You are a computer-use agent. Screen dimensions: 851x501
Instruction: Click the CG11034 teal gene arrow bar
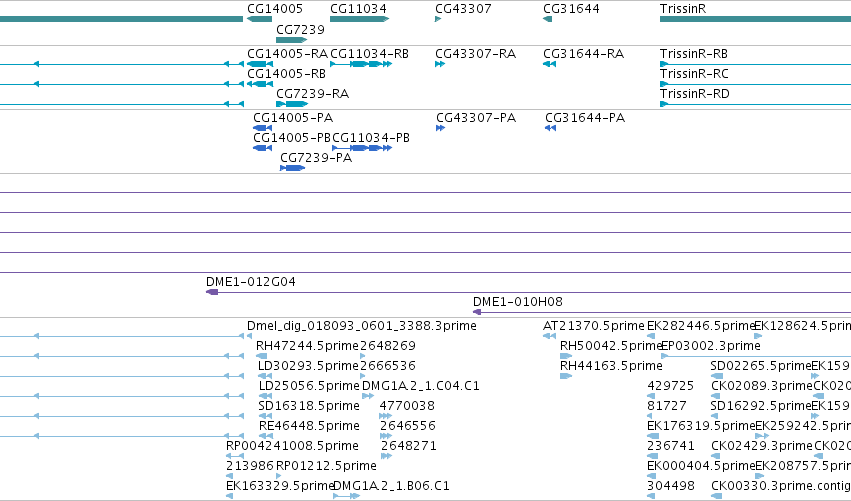tap(359, 20)
